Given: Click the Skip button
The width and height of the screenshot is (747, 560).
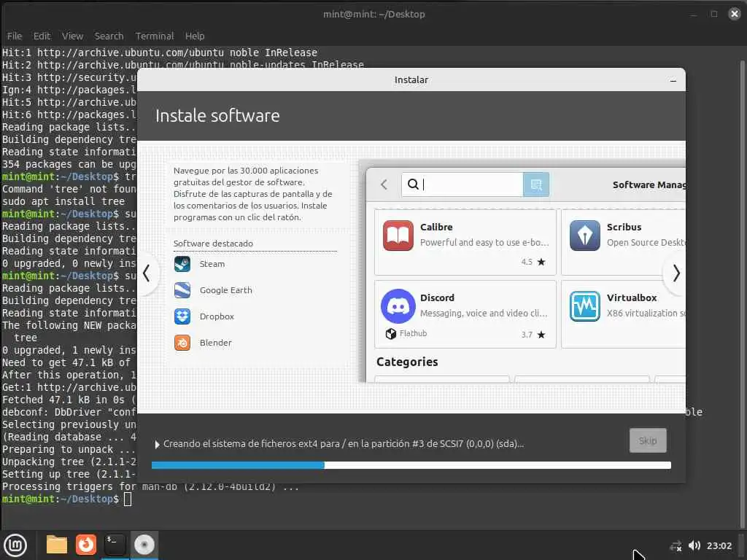Looking at the screenshot, I should coord(648,440).
